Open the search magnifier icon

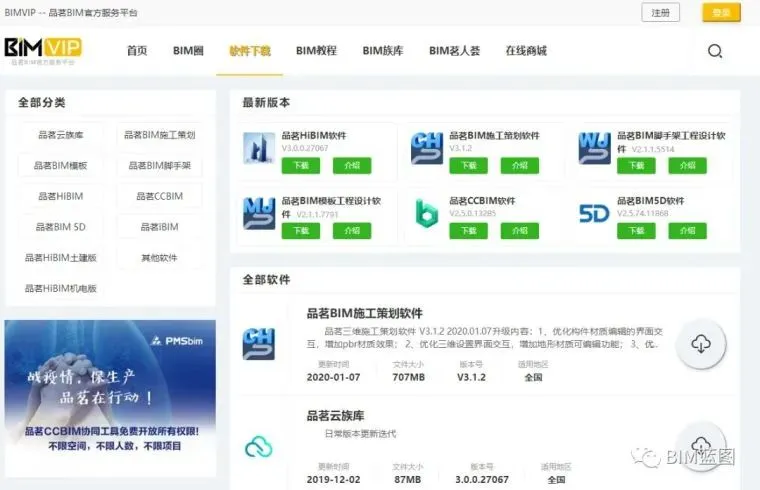coord(715,51)
